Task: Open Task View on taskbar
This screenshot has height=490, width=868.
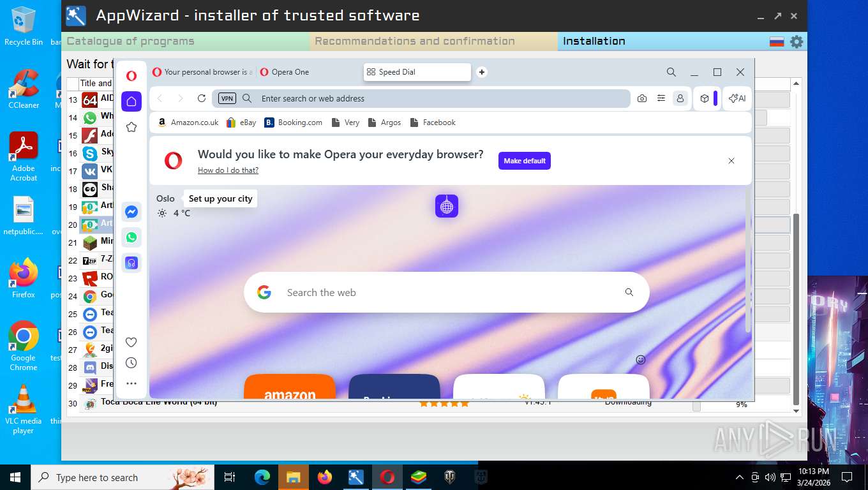Action: tap(230, 477)
